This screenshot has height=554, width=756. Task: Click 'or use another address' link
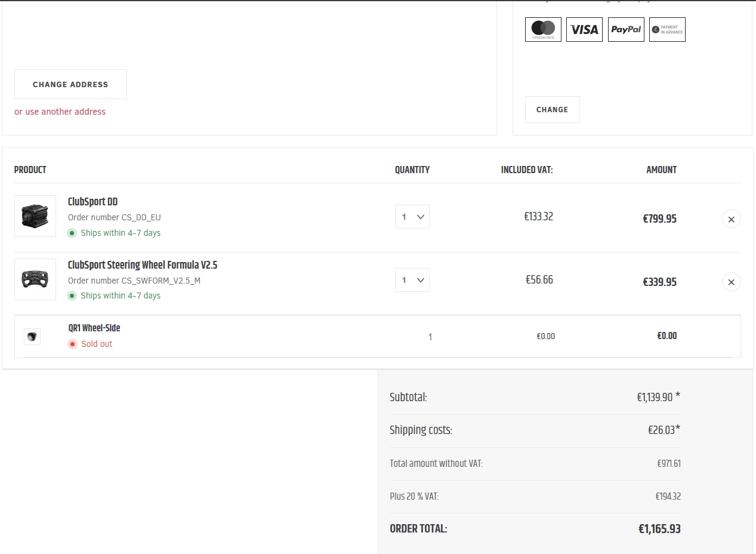pos(60,112)
